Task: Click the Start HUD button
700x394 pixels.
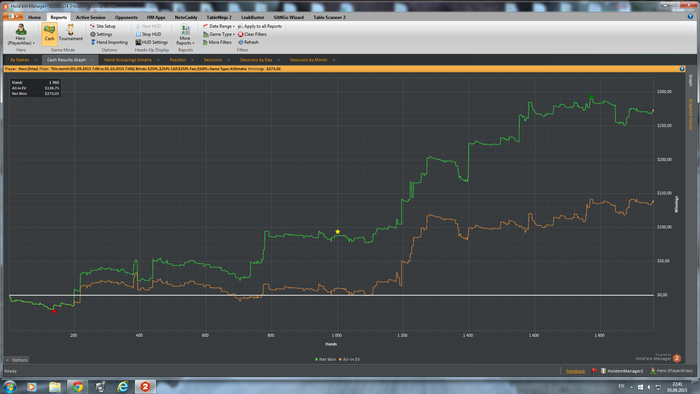Action: (148, 26)
